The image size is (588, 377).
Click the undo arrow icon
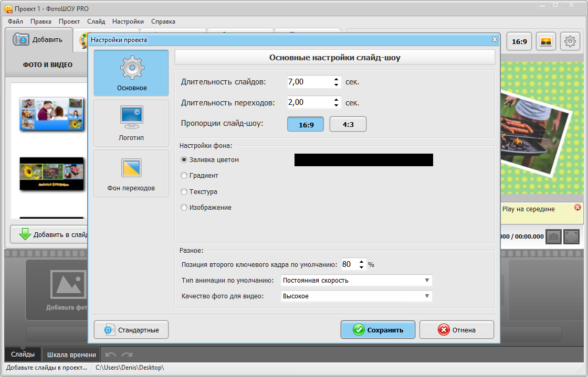(111, 354)
